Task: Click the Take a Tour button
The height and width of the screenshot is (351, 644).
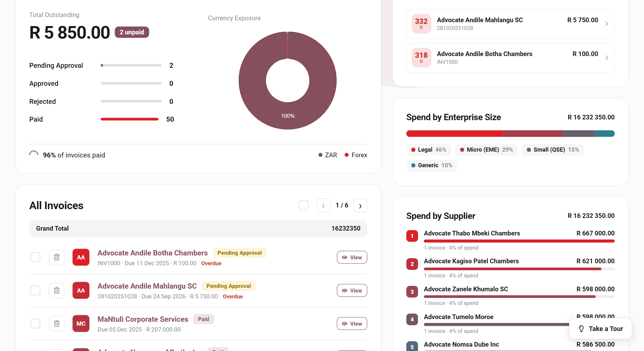Action: pyautogui.click(x=601, y=329)
